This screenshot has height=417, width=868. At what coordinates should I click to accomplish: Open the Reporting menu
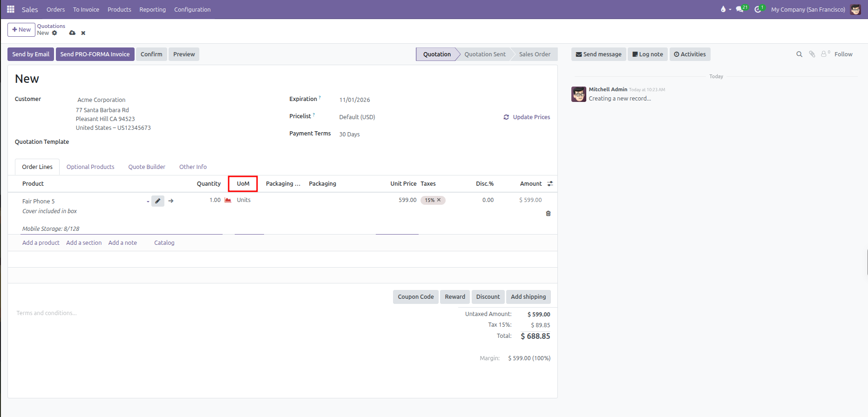pyautogui.click(x=153, y=9)
